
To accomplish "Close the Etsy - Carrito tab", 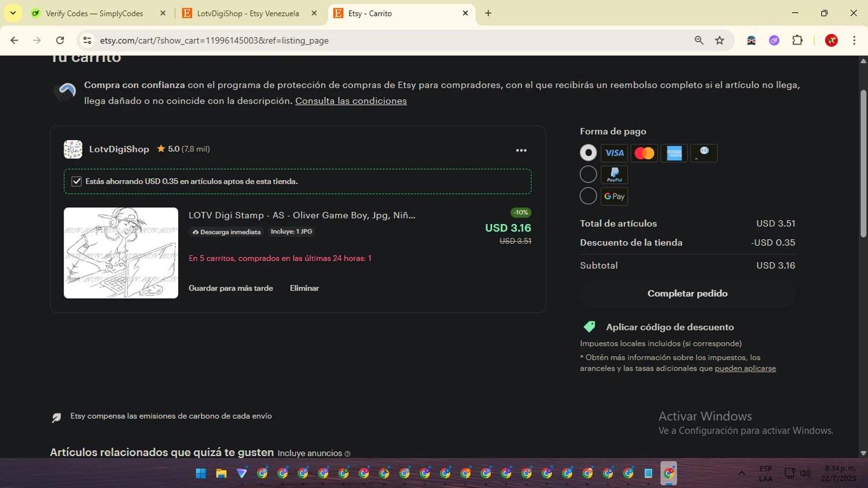I will pyautogui.click(x=465, y=13).
